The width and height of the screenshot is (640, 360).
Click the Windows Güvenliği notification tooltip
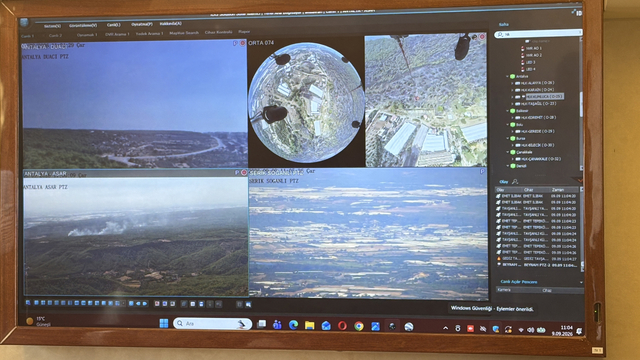pos(492,309)
